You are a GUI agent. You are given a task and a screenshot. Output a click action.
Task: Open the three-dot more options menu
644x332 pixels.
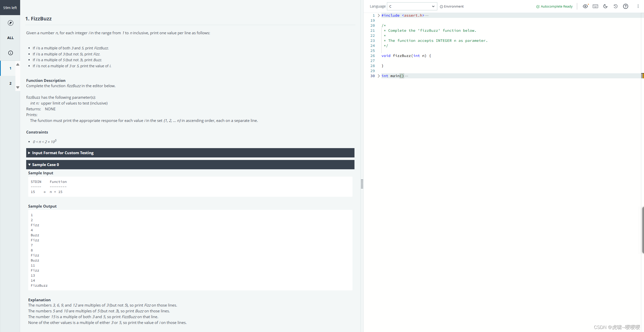point(638,6)
